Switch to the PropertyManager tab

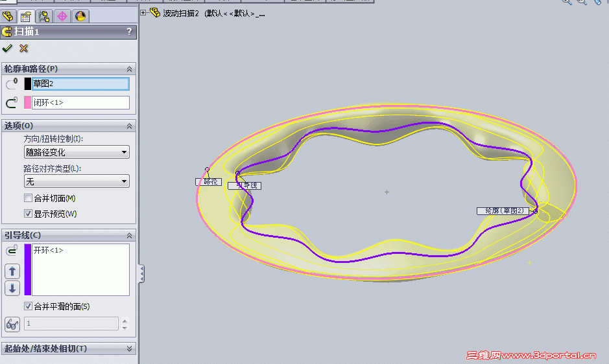[26, 16]
